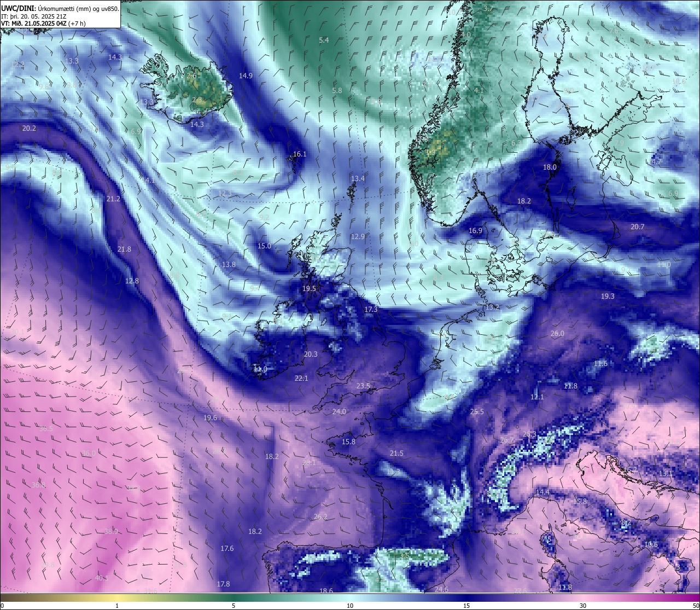The image size is (700, 610).
Task: Click the '20.2' value west of Iceland
Action: (x=29, y=129)
